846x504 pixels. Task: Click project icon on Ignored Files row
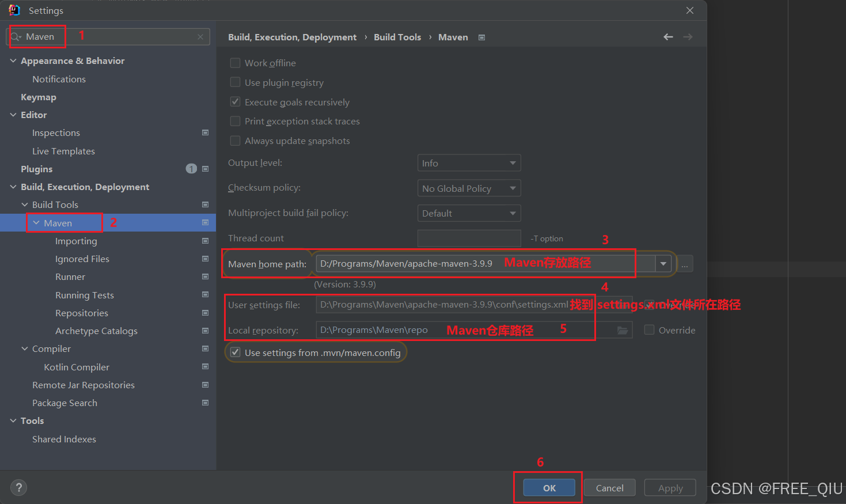(205, 259)
